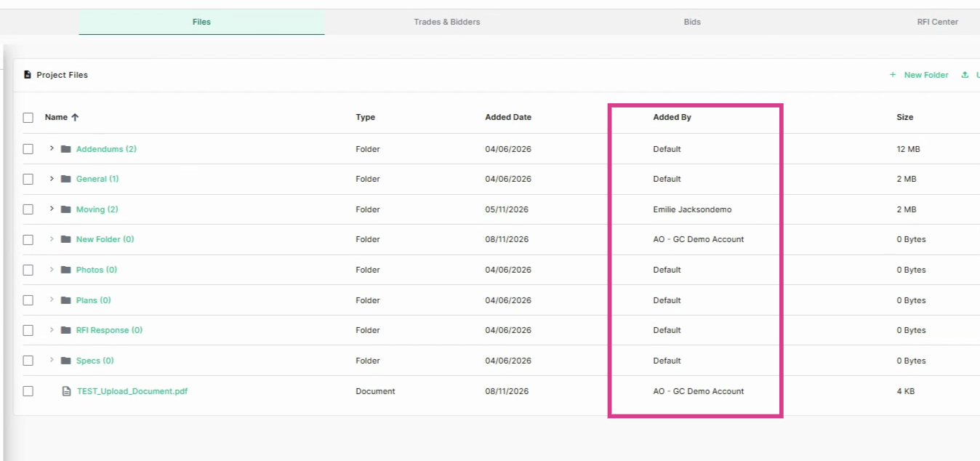This screenshot has width=980, height=461.
Task: Click the 4 KB size cell
Action: pos(905,391)
